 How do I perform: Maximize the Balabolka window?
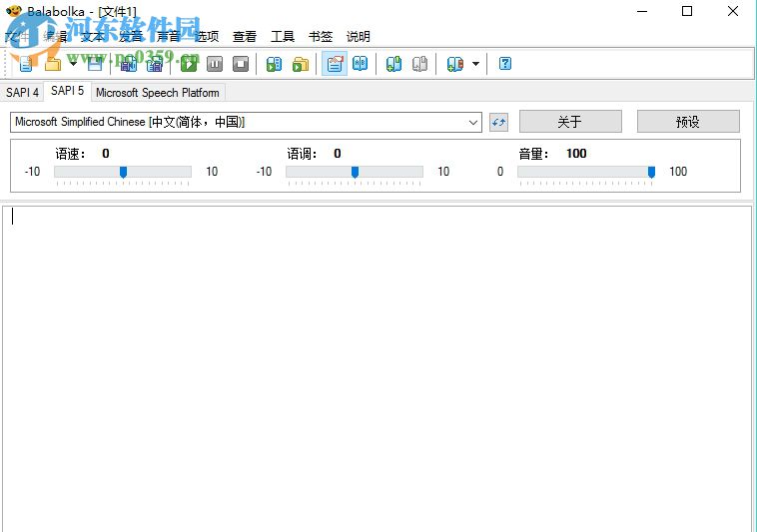click(x=687, y=11)
